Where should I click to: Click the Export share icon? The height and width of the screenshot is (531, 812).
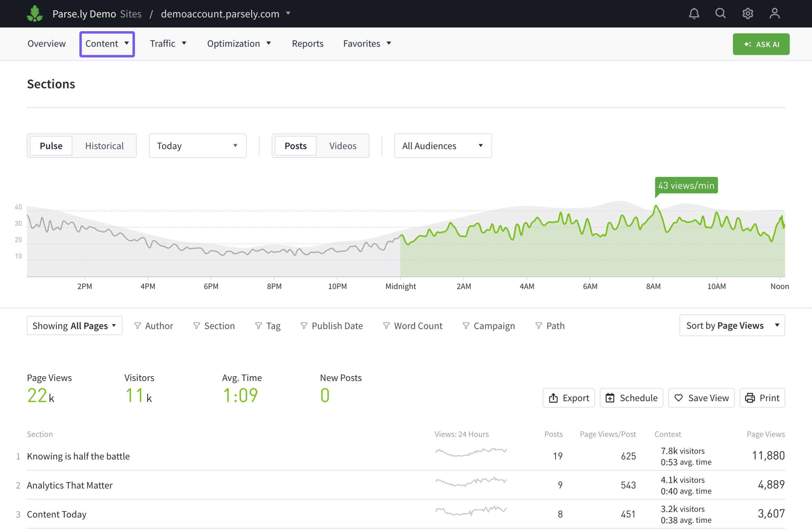coord(553,398)
